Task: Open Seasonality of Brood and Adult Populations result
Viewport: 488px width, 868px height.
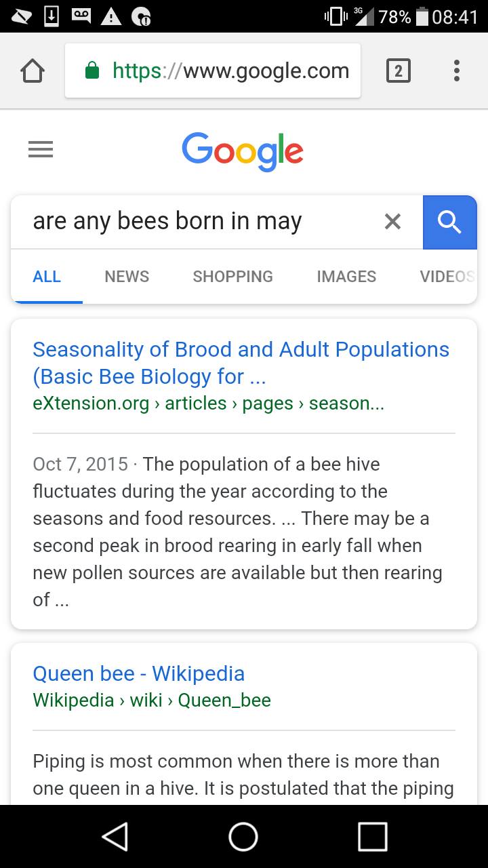Action: [x=241, y=362]
